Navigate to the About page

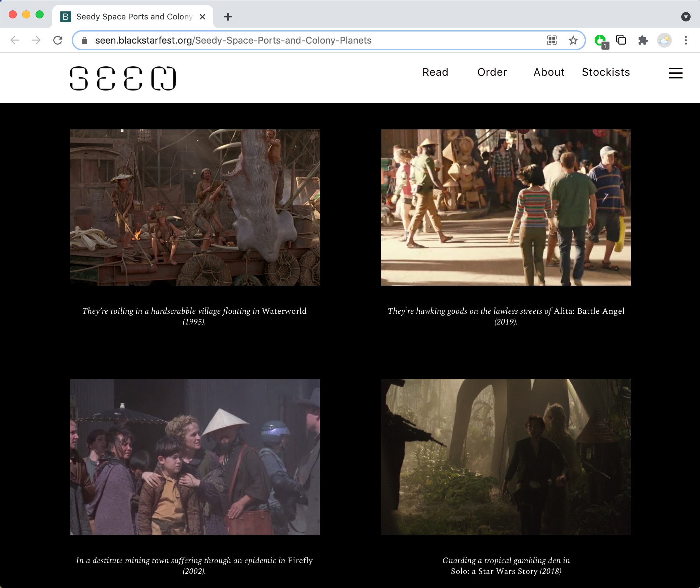549,72
